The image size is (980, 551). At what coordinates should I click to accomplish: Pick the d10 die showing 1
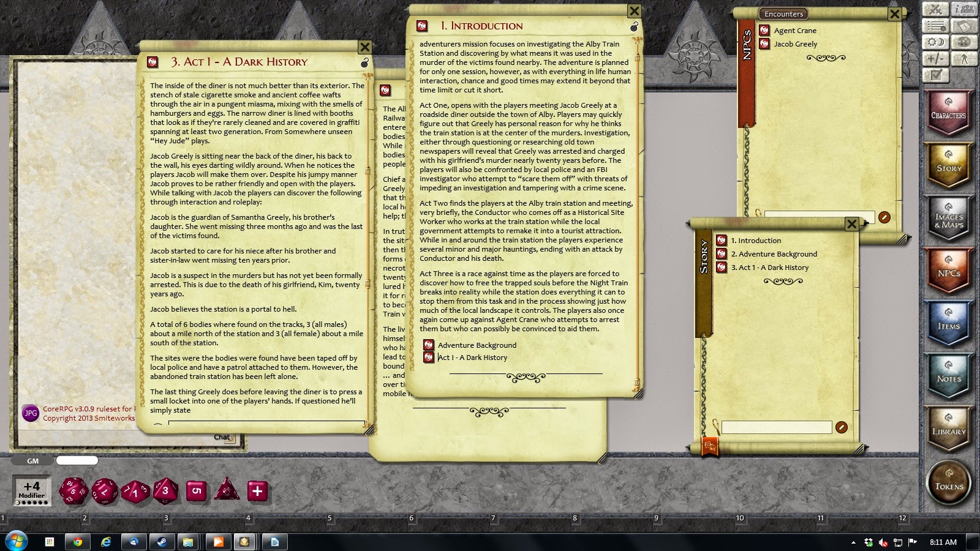pyautogui.click(x=135, y=491)
